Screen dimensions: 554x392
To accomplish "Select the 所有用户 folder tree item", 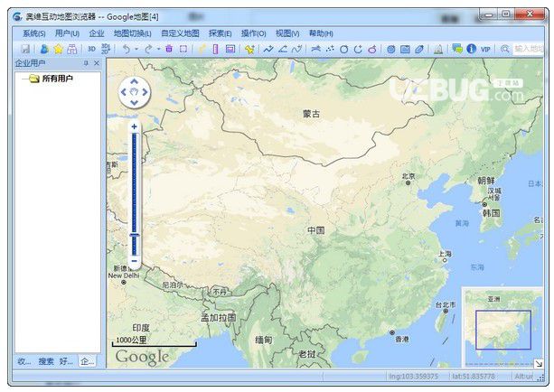I will click(x=57, y=79).
